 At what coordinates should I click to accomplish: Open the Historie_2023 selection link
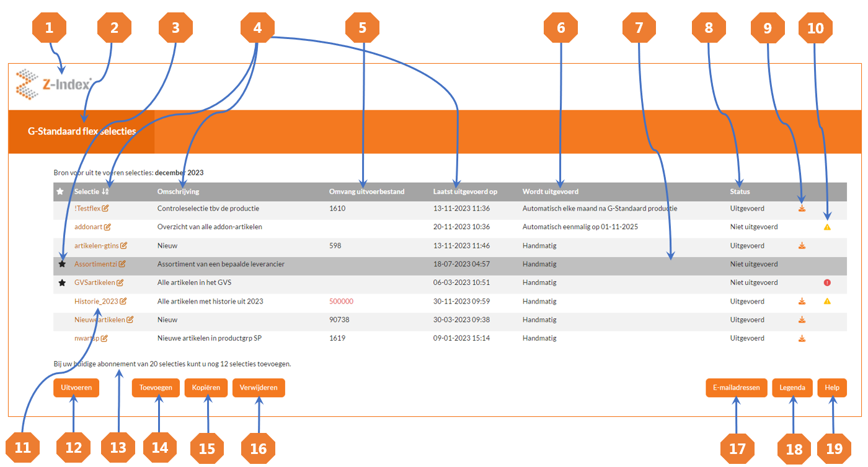point(97,302)
